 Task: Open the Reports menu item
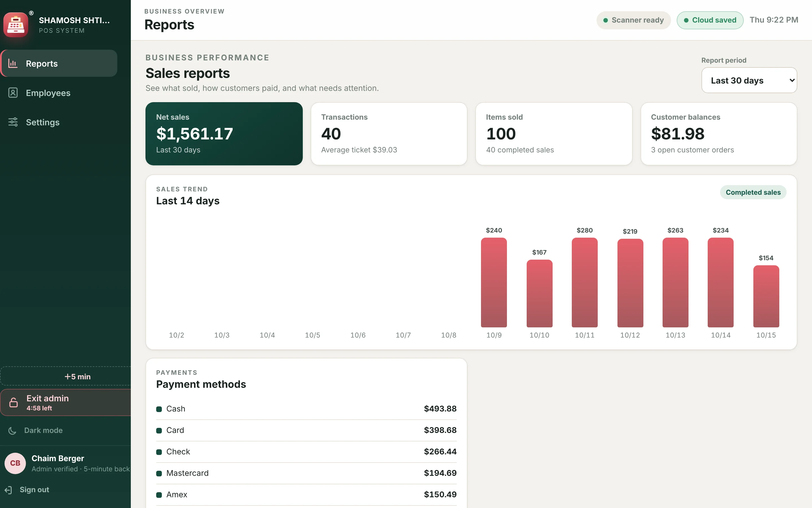point(59,63)
